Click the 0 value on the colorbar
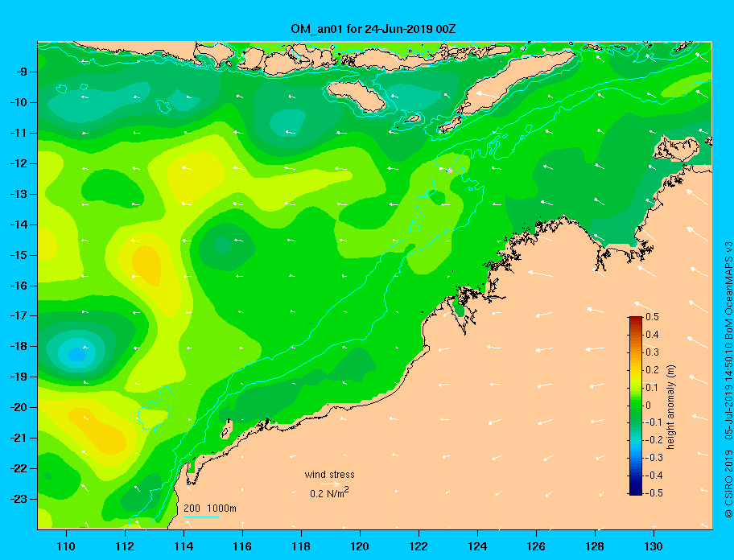Screen dimensions: 734x560 pyautogui.click(x=649, y=406)
